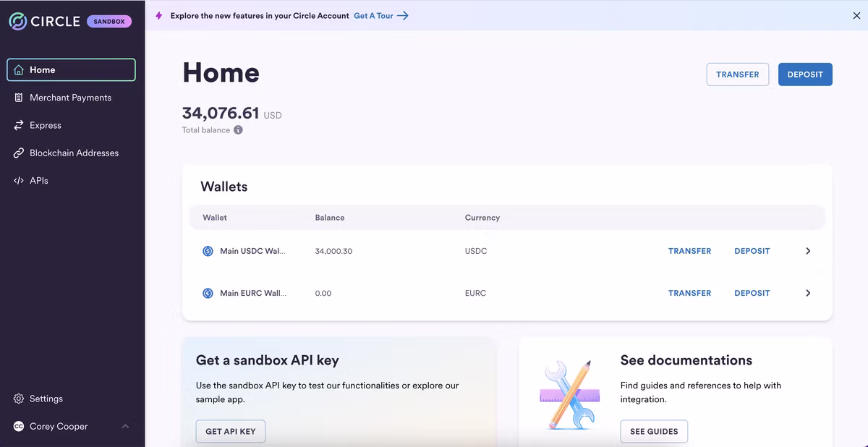The width and height of the screenshot is (868, 447).
Task: Click the Main EURC Wallet coin icon
Action: [x=208, y=293]
